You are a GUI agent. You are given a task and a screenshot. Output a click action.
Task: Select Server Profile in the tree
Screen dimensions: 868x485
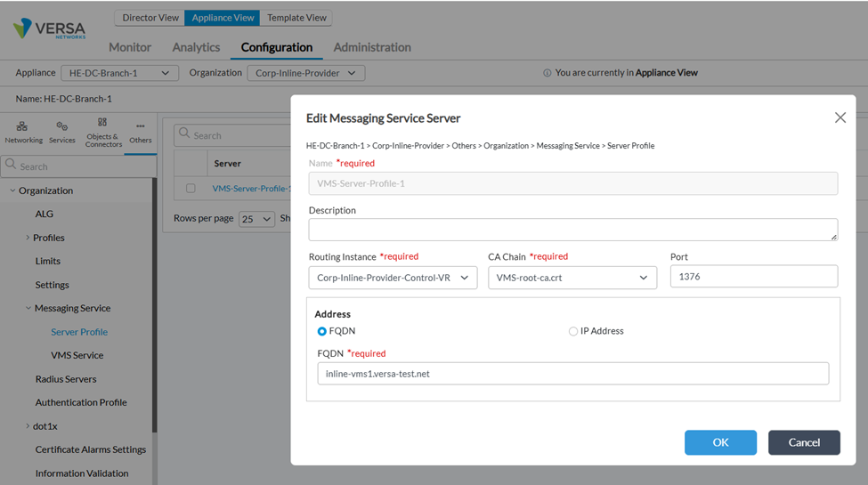pyautogui.click(x=79, y=332)
